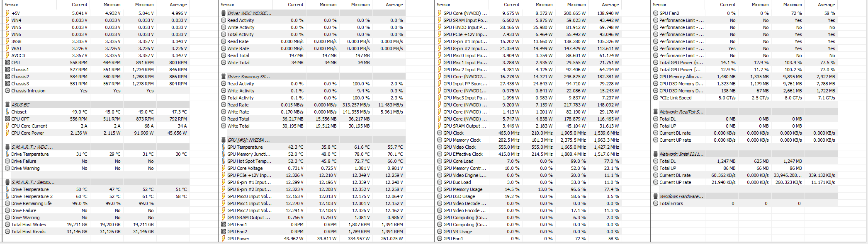Click the bolt icon beside CPU Core Power
Screen dimensions: 868x244
tap(7, 133)
